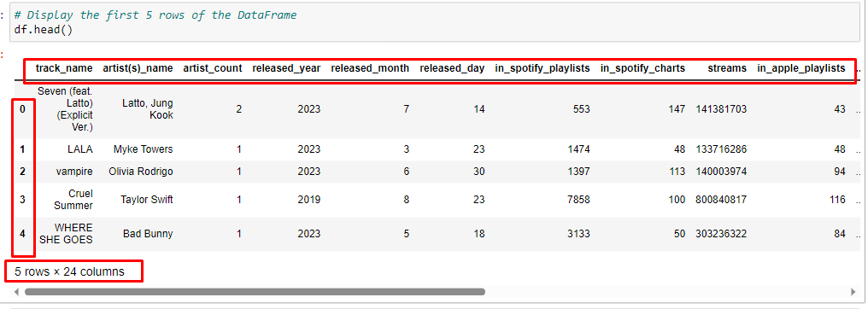Select the track_name column header
This screenshot has width=868, height=309.
64,68
